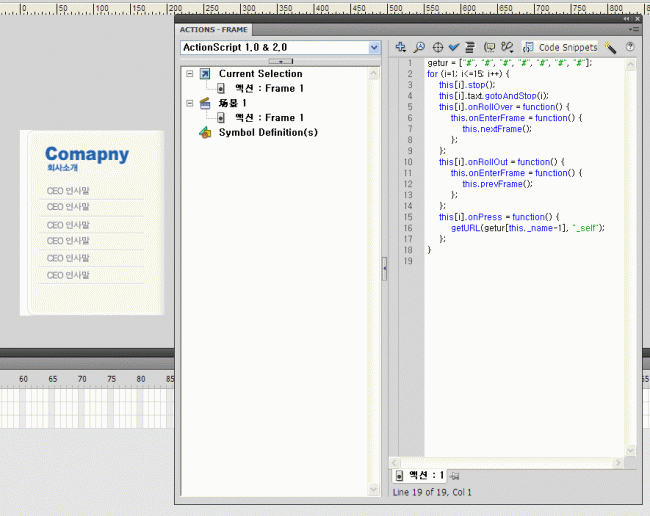650x516 pixels.
Task: Collapse the toolbox with the small arrow bar
Action: point(280,61)
